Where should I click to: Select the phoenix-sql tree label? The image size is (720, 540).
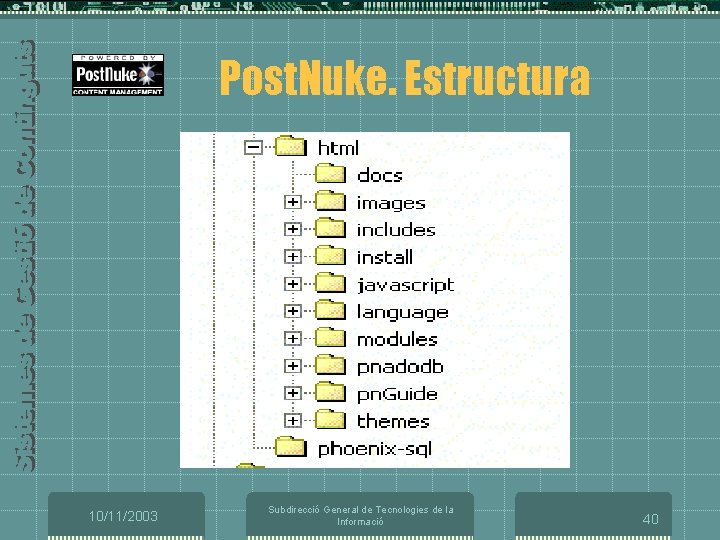click(x=375, y=449)
